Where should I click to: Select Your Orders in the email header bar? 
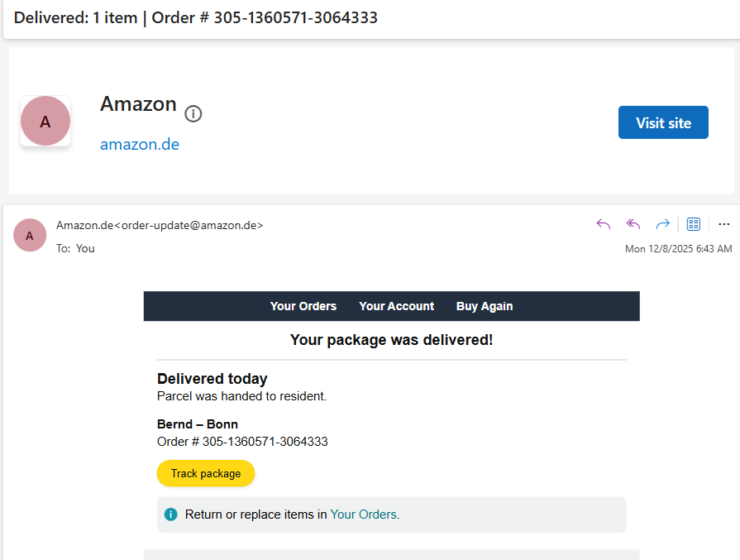tap(303, 306)
